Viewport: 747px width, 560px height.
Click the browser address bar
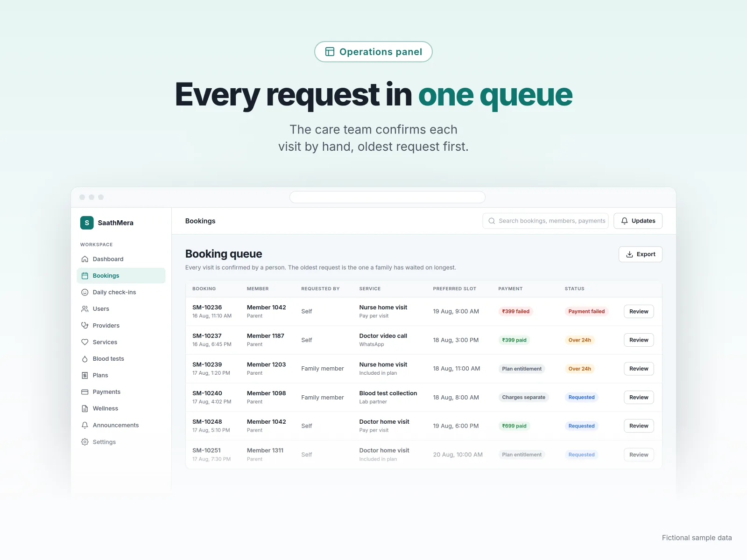[x=388, y=197]
